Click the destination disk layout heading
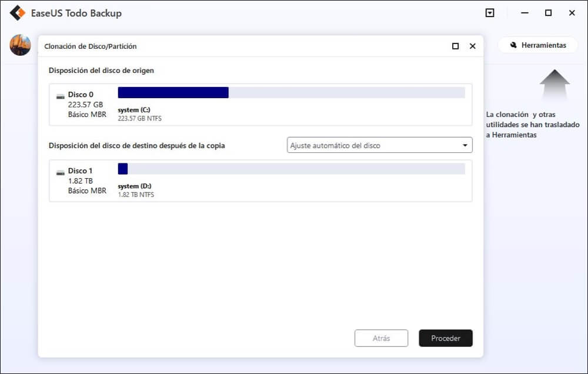The width and height of the screenshot is (588, 374). [x=136, y=146]
